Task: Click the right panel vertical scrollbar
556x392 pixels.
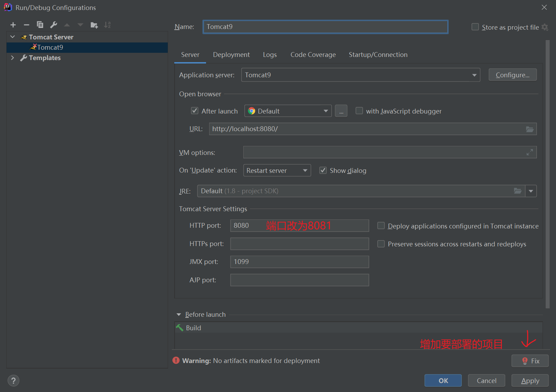Action: coord(547,174)
